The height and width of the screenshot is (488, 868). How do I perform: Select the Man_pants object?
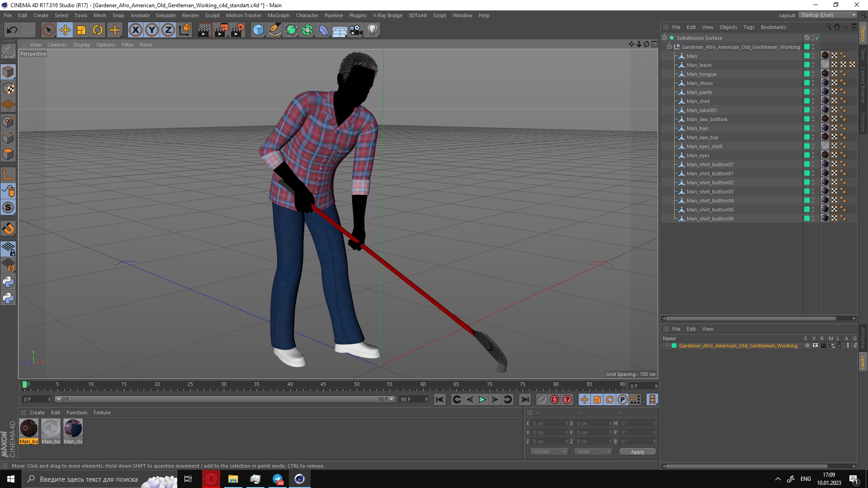point(699,92)
